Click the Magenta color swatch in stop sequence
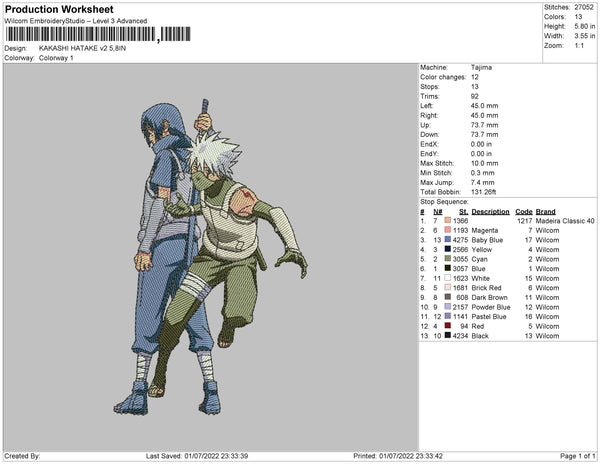This screenshot has width=600, height=464. pyautogui.click(x=449, y=230)
